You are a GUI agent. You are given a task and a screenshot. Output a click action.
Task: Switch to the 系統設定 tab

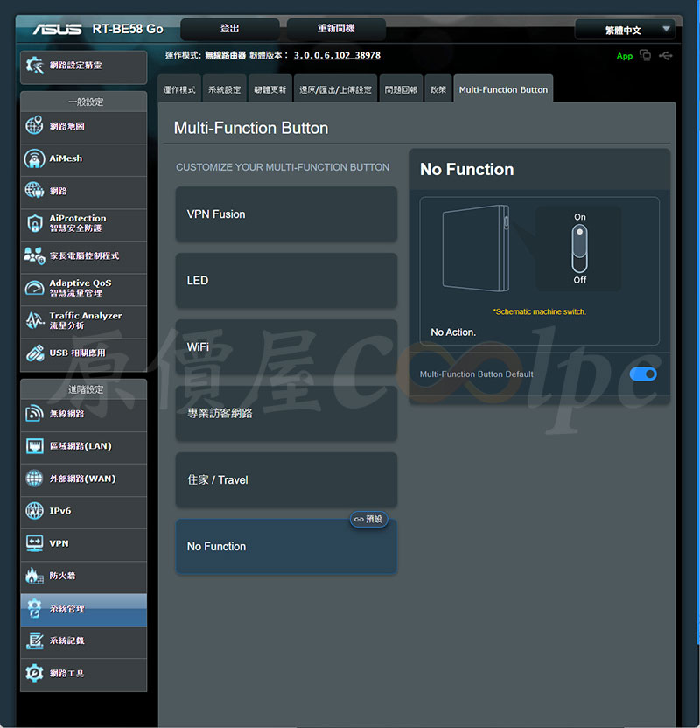pos(225,89)
